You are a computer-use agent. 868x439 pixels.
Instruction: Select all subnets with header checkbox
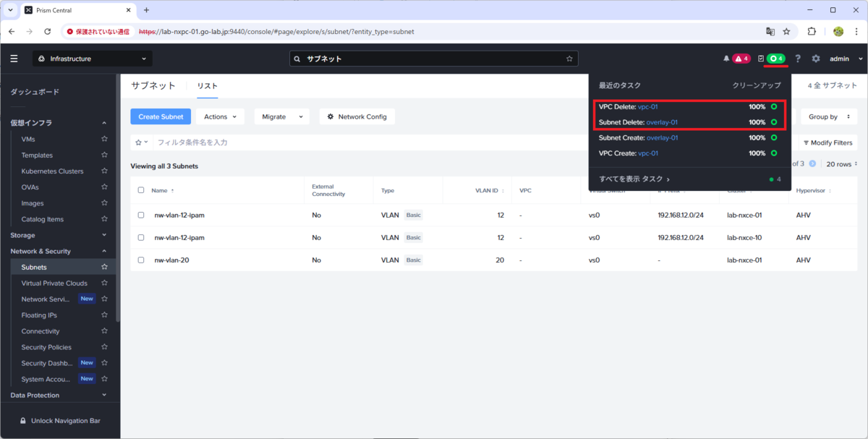pos(141,190)
